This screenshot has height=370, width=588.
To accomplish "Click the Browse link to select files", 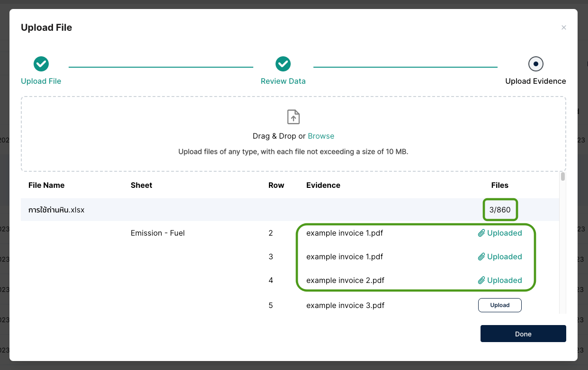I will [x=321, y=136].
